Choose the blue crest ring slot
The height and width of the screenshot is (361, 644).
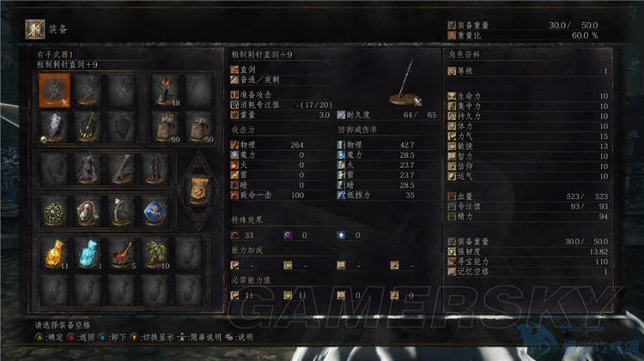[x=155, y=212]
